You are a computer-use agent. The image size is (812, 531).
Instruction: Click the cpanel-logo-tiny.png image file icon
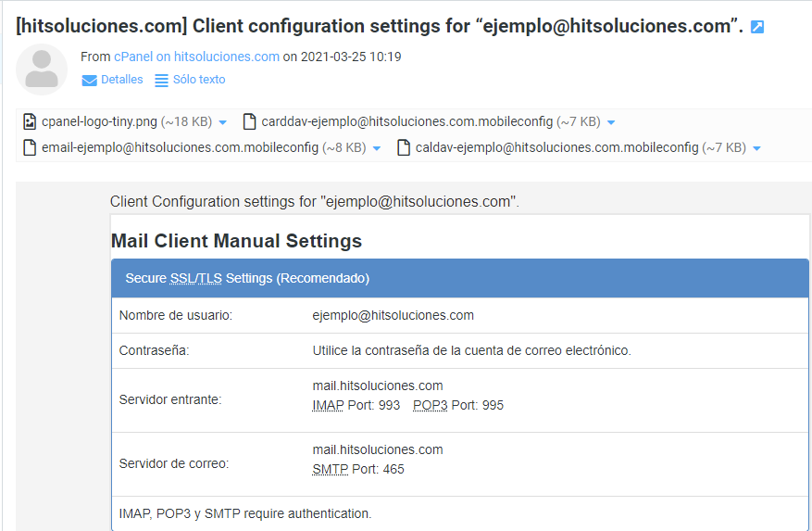coord(30,121)
